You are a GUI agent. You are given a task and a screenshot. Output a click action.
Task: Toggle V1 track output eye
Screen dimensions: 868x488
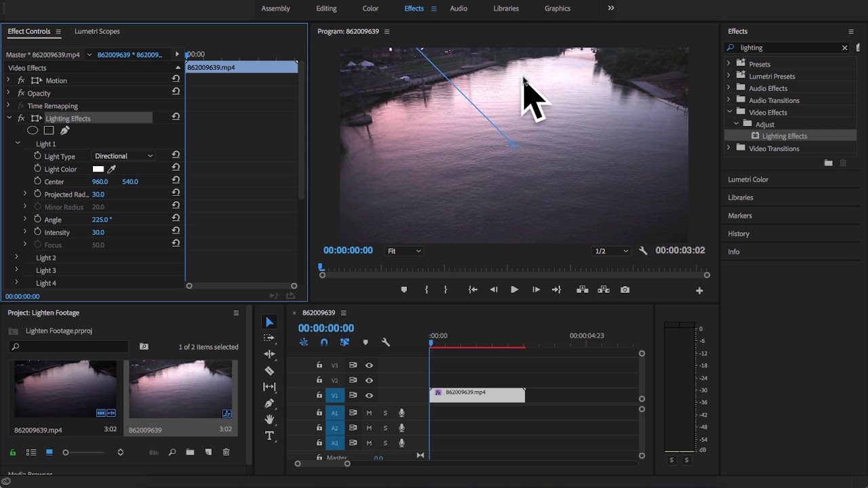tap(369, 395)
